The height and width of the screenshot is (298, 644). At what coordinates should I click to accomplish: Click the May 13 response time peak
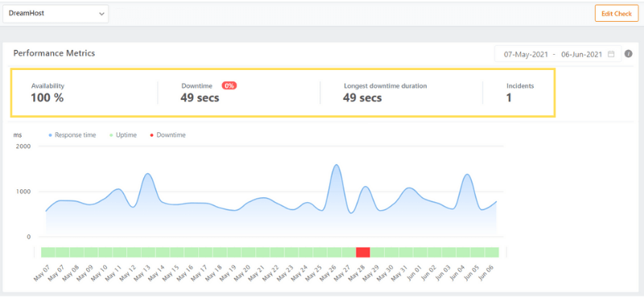147,174
